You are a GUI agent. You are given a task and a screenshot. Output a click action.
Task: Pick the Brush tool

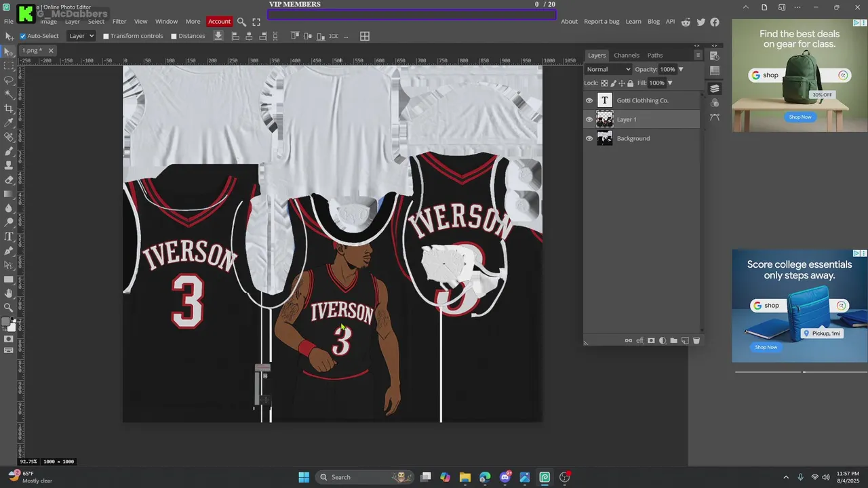click(9, 151)
